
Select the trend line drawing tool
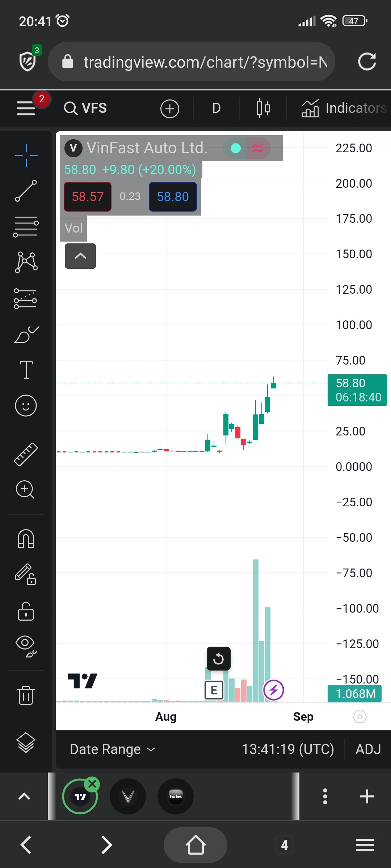coord(26,191)
